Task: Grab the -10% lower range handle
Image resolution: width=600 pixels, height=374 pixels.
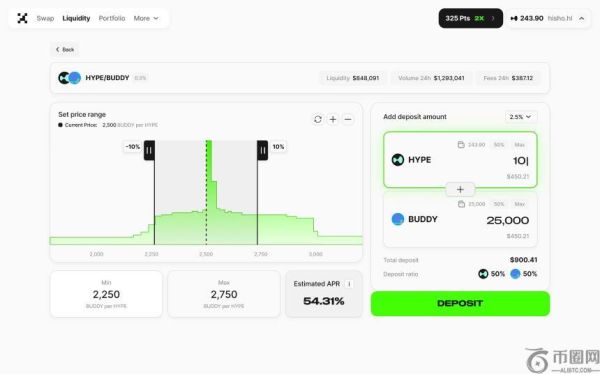Action: coord(149,150)
